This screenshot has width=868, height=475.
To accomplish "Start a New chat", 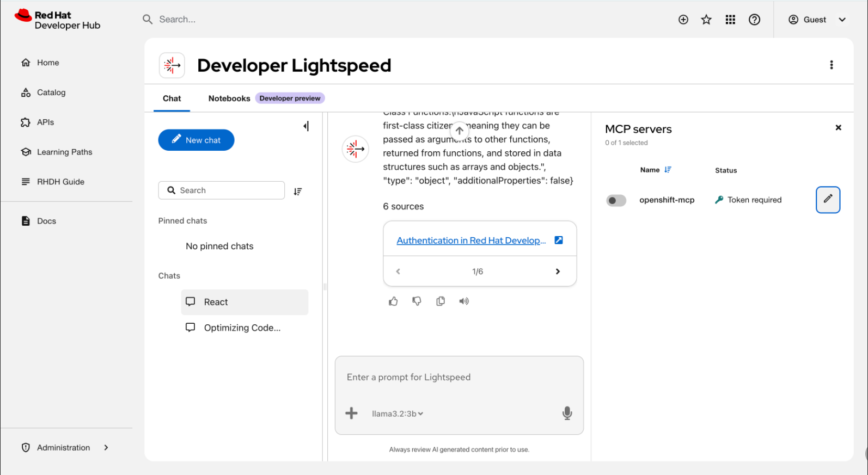I will tap(196, 140).
